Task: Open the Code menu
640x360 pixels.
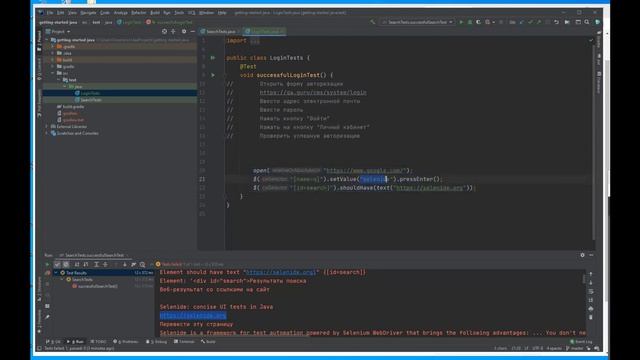Action: (x=105, y=13)
